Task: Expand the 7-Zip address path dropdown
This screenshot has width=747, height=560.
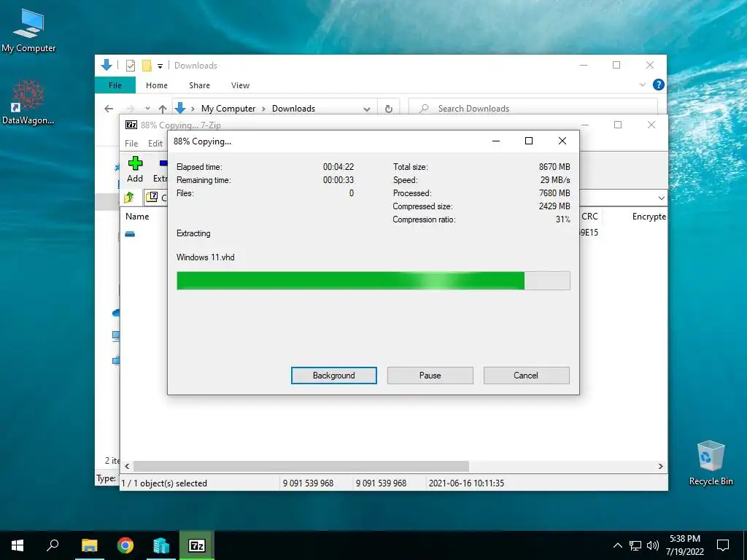Action: point(661,198)
